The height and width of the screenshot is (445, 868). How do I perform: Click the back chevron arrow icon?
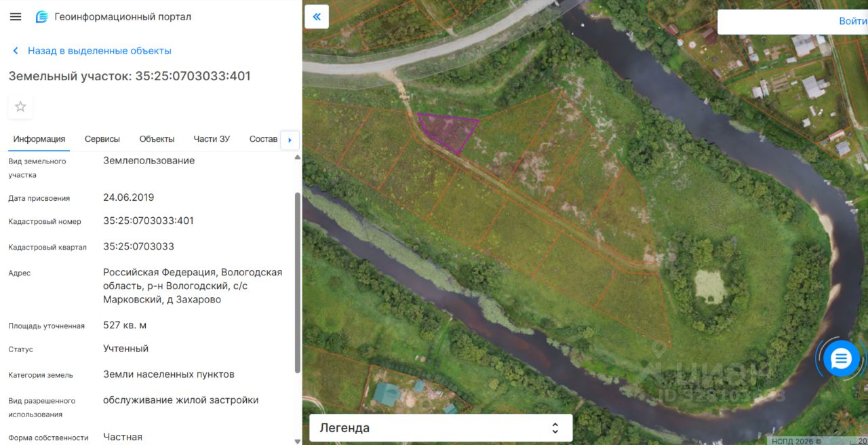tap(16, 51)
